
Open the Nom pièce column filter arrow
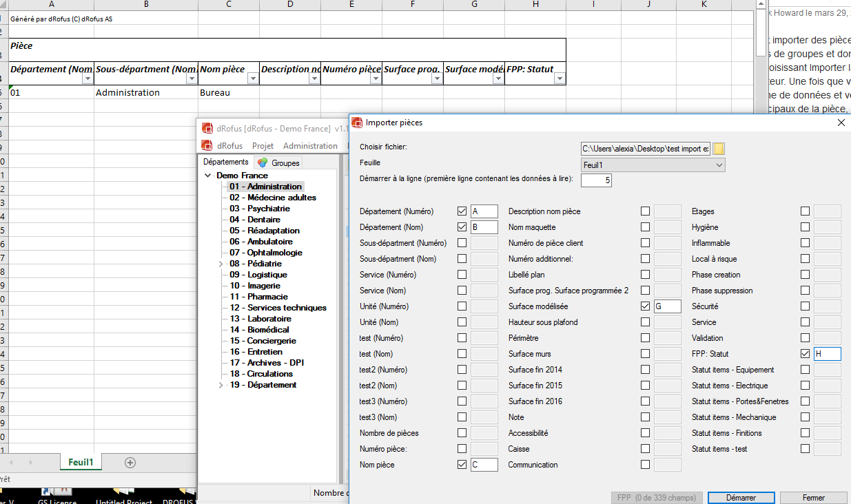tap(253, 79)
